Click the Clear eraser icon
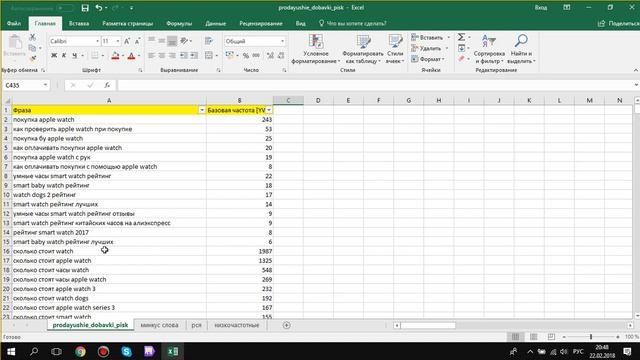Screen dimensions: 640x360 tap(461, 59)
